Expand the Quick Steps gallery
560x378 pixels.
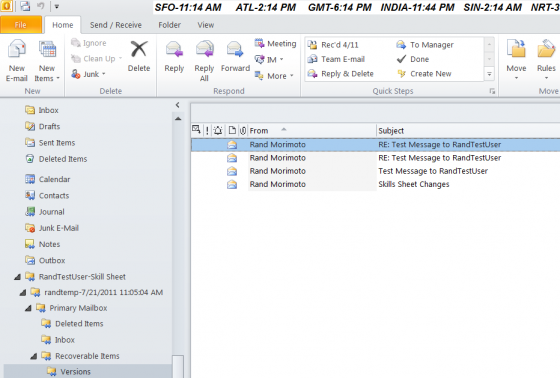point(489,74)
